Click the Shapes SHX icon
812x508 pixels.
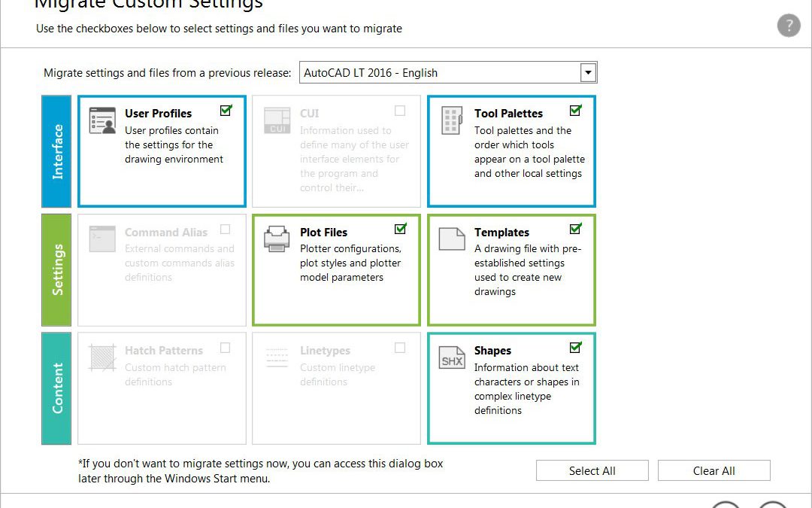[x=452, y=357]
